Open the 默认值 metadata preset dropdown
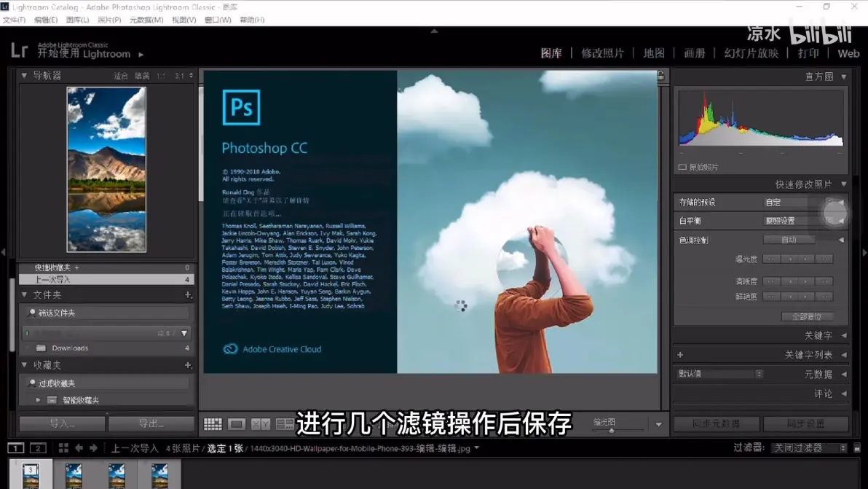This screenshot has width=868, height=489. (720, 374)
